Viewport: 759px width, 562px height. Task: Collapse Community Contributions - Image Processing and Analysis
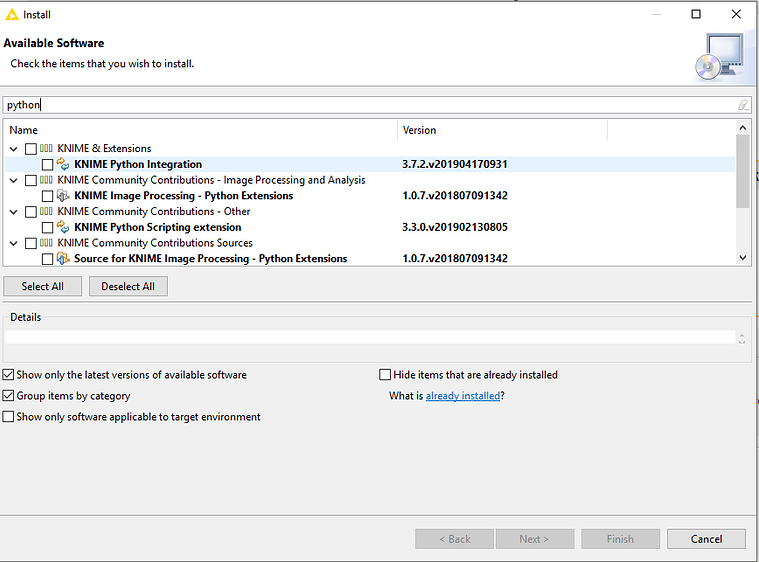tap(14, 180)
